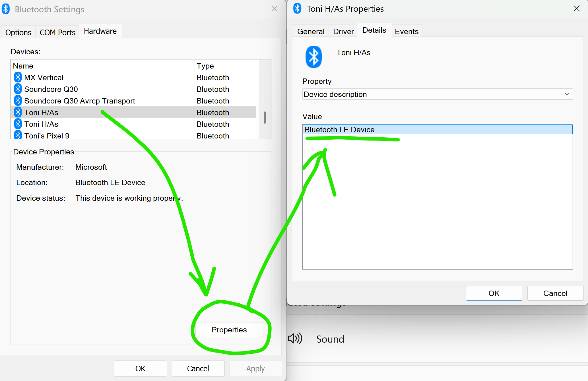Open the Property dropdown list

[x=438, y=94]
